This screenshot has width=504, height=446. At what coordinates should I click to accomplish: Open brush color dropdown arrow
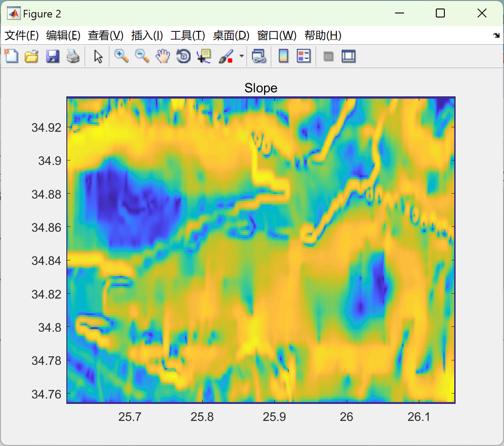tap(242, 56)
